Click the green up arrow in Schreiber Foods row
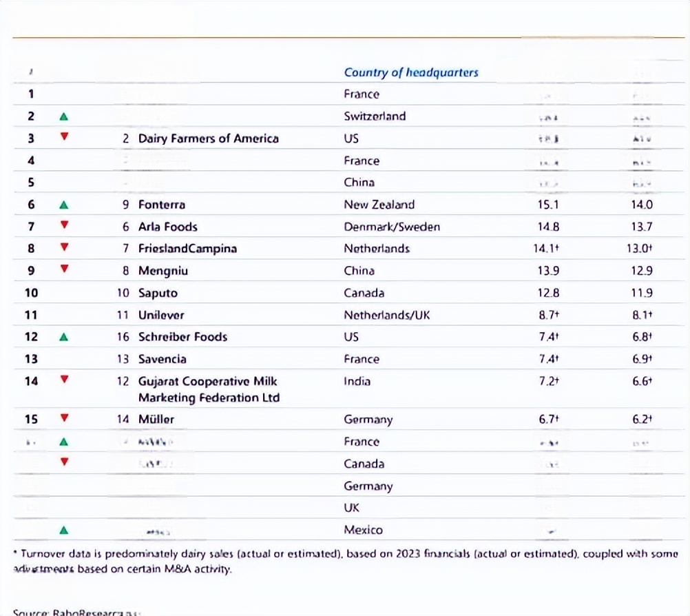This screenshot has width=690, height=616. [64, 337]
